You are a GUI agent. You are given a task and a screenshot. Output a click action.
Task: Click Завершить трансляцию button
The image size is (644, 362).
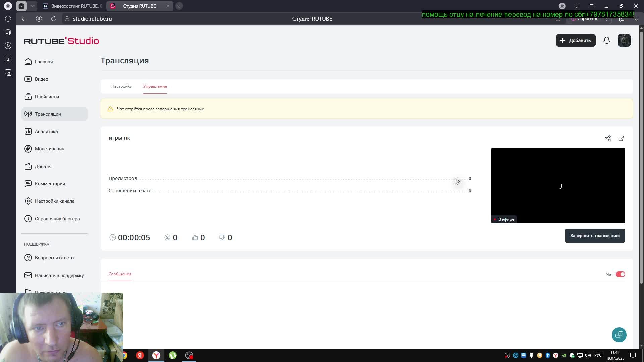click(594, 236)
